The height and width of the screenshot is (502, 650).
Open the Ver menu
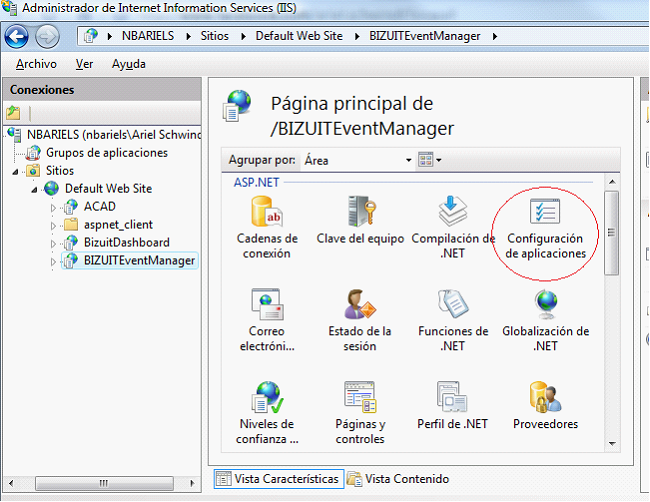(x=84, y=64)
